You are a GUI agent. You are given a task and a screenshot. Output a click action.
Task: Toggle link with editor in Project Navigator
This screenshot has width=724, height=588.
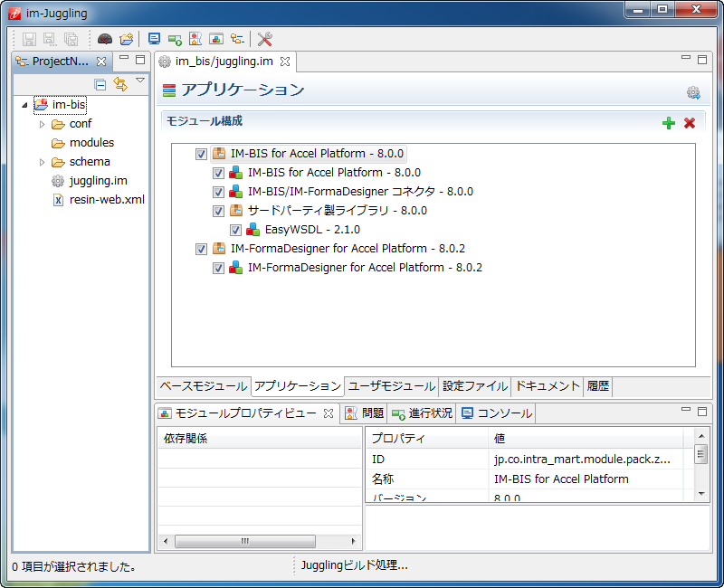(x=120, y=84)
